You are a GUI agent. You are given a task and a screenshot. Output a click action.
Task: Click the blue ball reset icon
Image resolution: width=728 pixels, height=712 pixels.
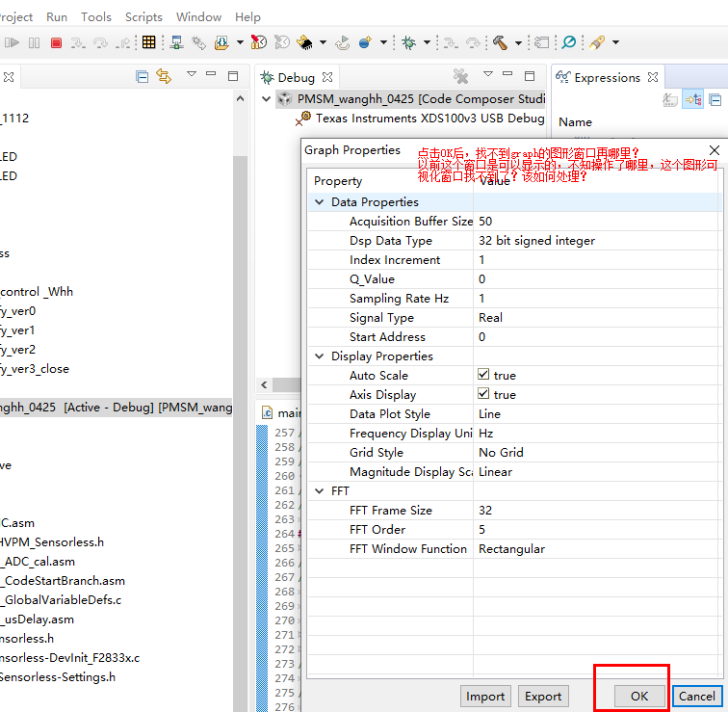click(365, 42)
